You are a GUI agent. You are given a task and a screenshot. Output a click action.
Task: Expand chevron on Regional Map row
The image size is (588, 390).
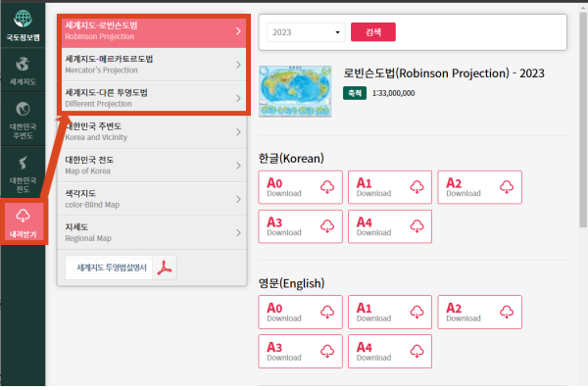(238, 233)
